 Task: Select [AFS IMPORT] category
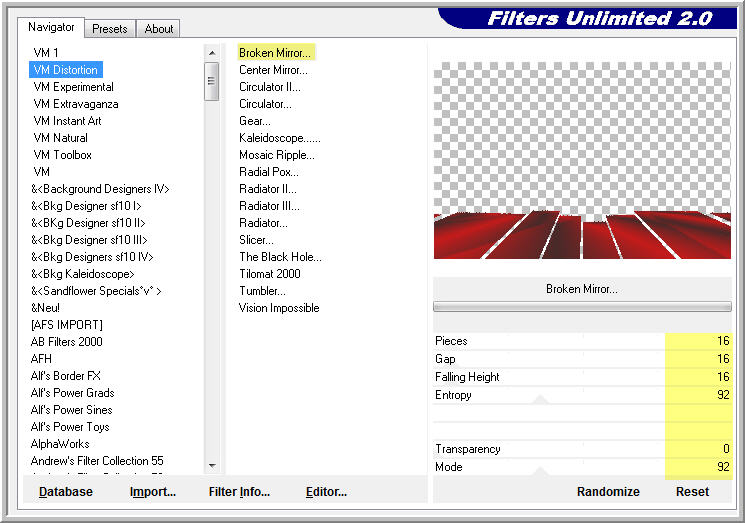click(x=67, y=325)
